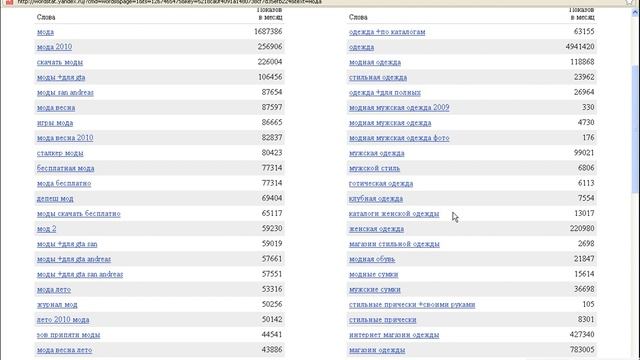640x360 pixels.
Task: Click the value 106456
Action: pyautogui.click(x=270, y=77)
